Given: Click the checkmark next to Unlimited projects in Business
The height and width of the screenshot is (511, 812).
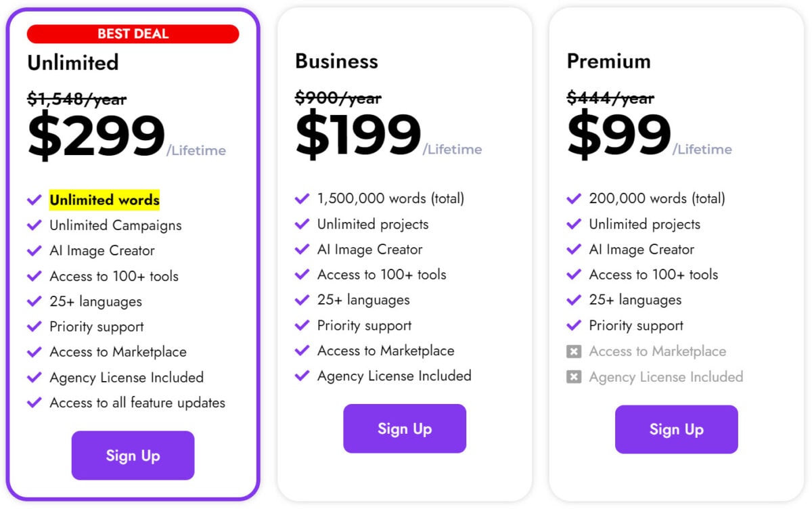Looking at the screenshot, I should (302, 224).
